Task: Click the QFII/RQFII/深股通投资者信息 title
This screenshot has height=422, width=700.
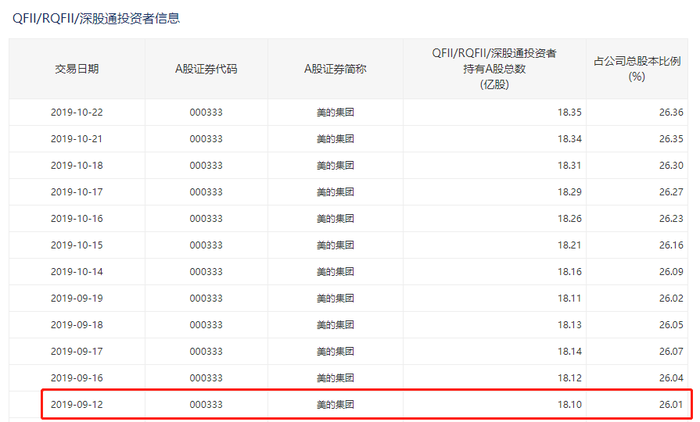Action: [96, 18]
